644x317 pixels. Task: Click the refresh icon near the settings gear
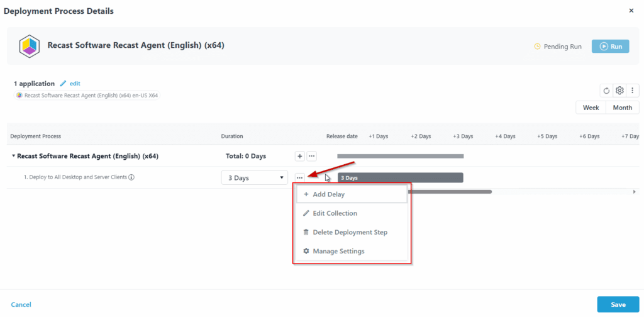606,91
